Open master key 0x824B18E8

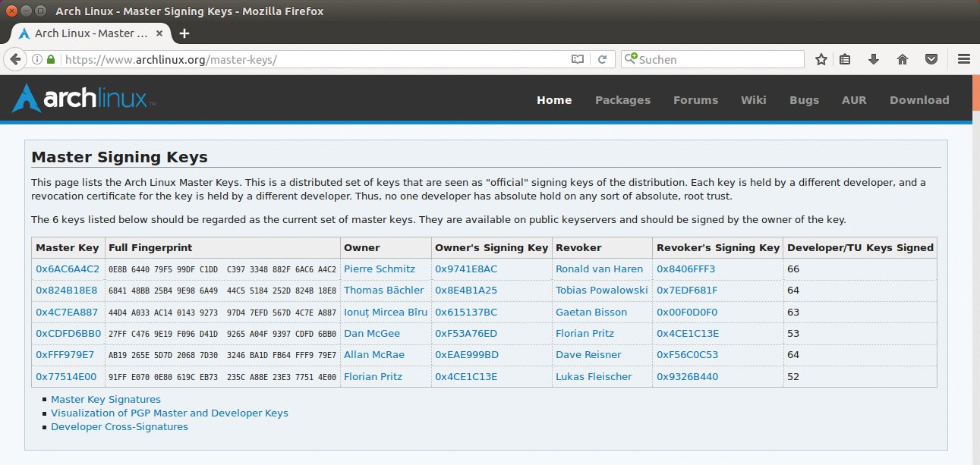[x=66, y=291]
